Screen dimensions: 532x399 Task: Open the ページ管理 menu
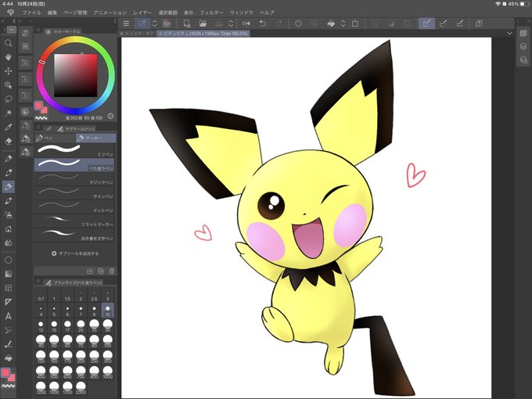point(75,13)
